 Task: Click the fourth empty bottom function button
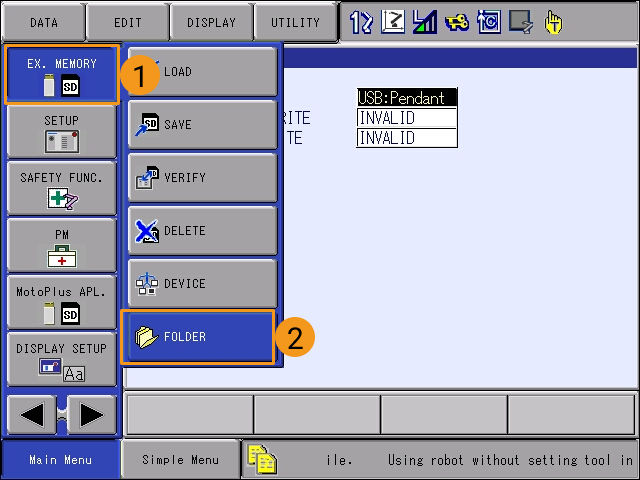[x=571, y=415]
